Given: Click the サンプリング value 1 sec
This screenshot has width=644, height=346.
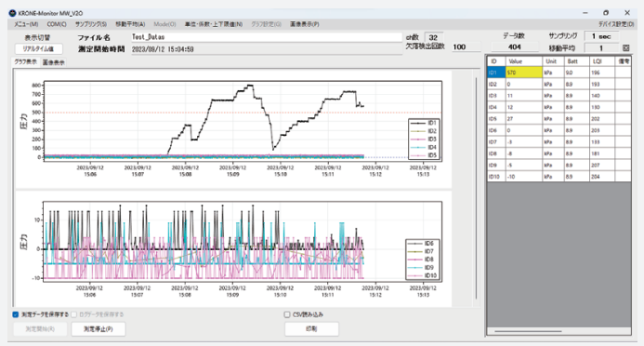Looking at the screenshot, I should 601,36.
